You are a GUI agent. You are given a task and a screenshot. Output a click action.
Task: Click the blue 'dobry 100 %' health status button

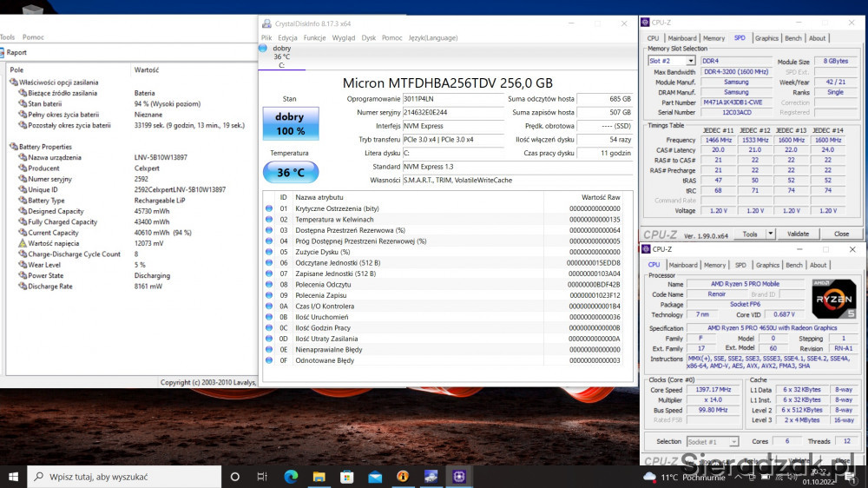tap(289, 124)
